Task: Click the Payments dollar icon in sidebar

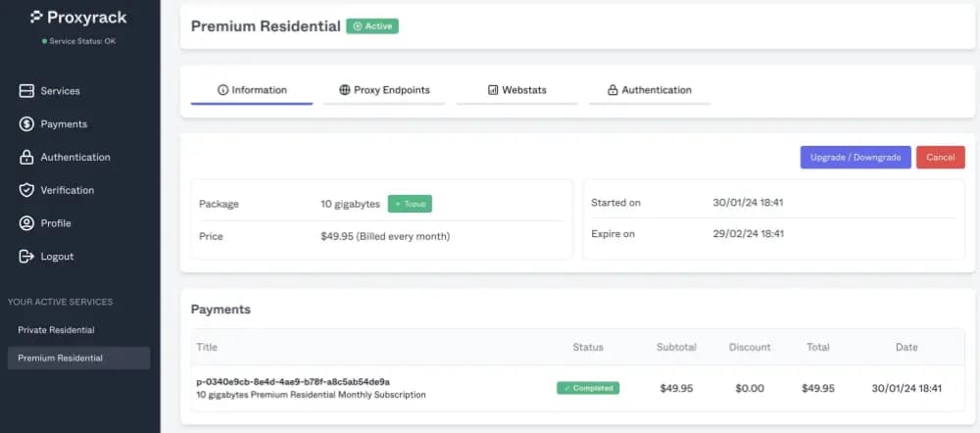Action: tap(26, 124)
